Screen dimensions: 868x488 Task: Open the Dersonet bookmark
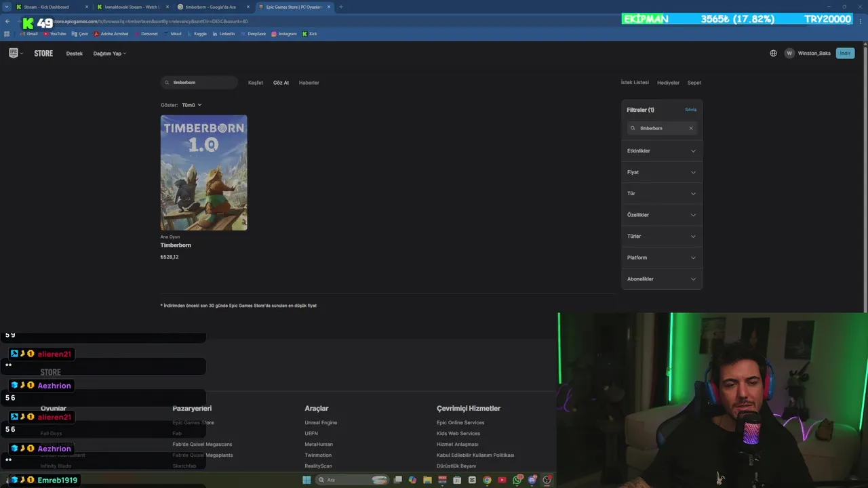click(146, 33)
